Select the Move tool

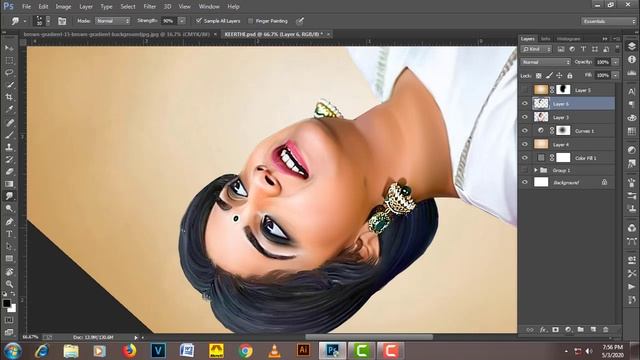(9, 48)
